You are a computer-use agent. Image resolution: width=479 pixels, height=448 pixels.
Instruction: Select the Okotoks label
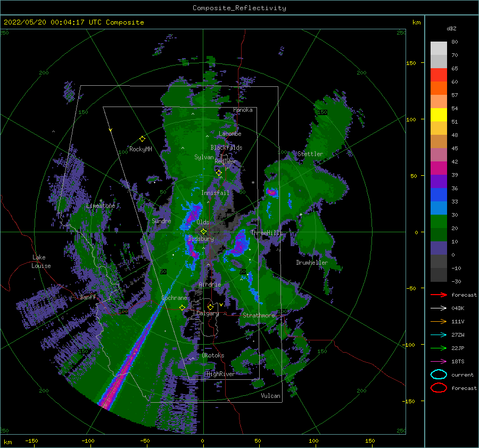[x=213, y=355]
